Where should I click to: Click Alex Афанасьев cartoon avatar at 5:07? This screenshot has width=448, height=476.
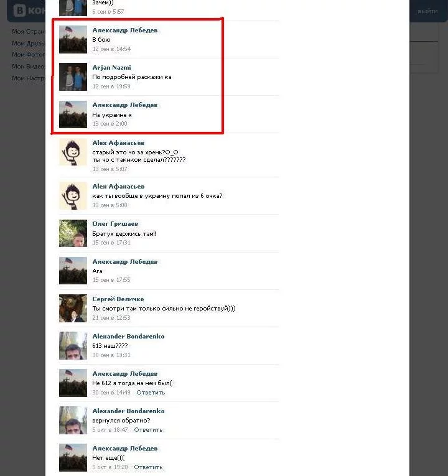pyautogui.click(x=73, y=152)
